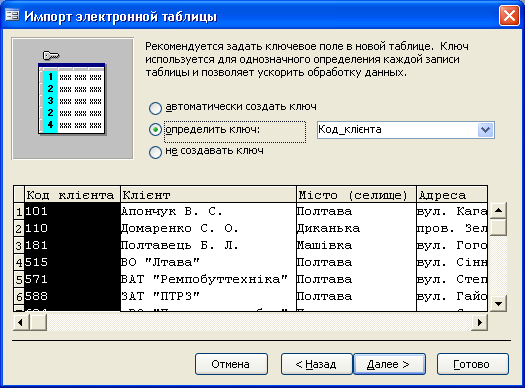Image resolution: width=525 pixels, height=388 pixels.
Task: Click the vertical scrollbar thumb
Action: (x=498, y=227)
